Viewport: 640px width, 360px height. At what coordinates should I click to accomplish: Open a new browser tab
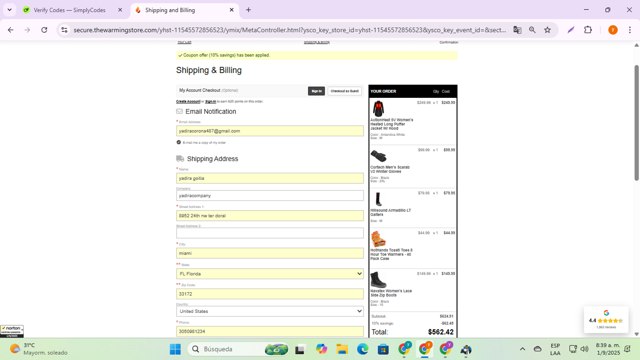pyautogui.click(x=248, y=10)
